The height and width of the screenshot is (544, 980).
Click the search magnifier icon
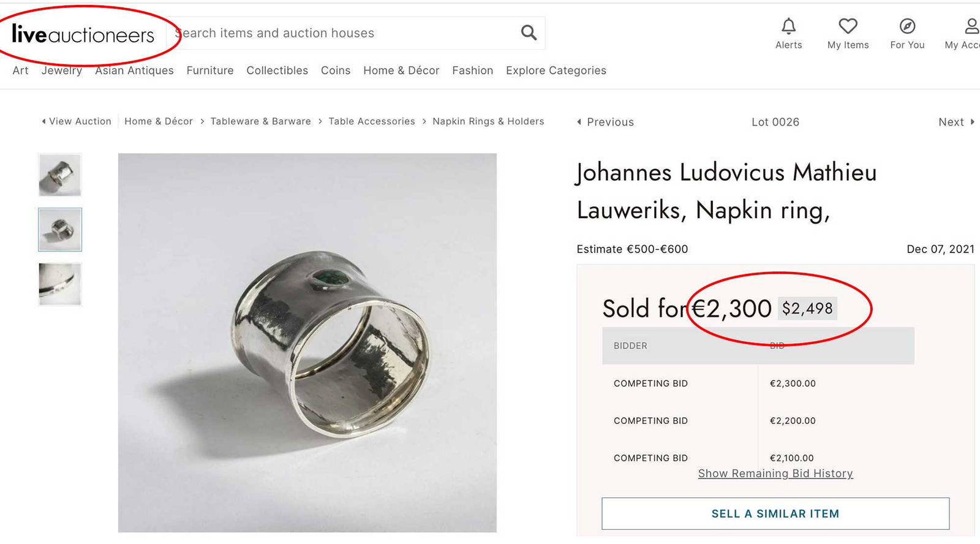point(527,32)
